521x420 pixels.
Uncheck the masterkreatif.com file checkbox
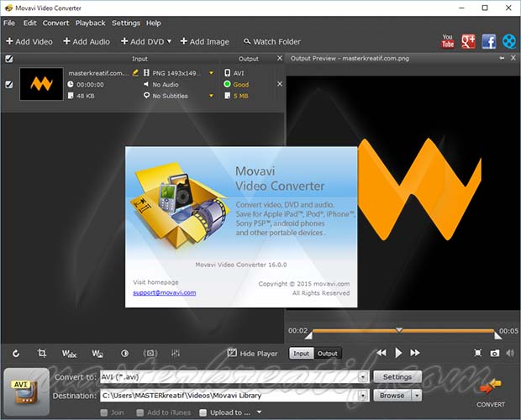9,84
